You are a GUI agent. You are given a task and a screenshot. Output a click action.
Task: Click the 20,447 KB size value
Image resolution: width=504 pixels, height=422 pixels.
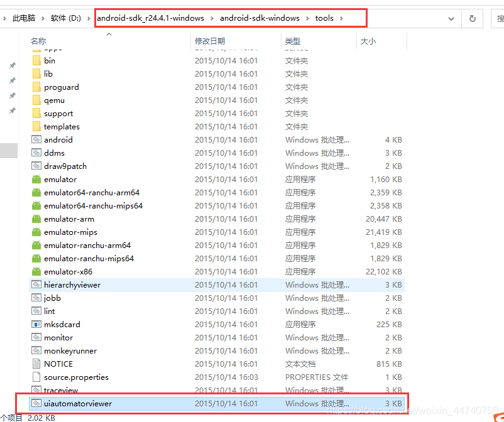pyautogui.click(x=384, y=219)
